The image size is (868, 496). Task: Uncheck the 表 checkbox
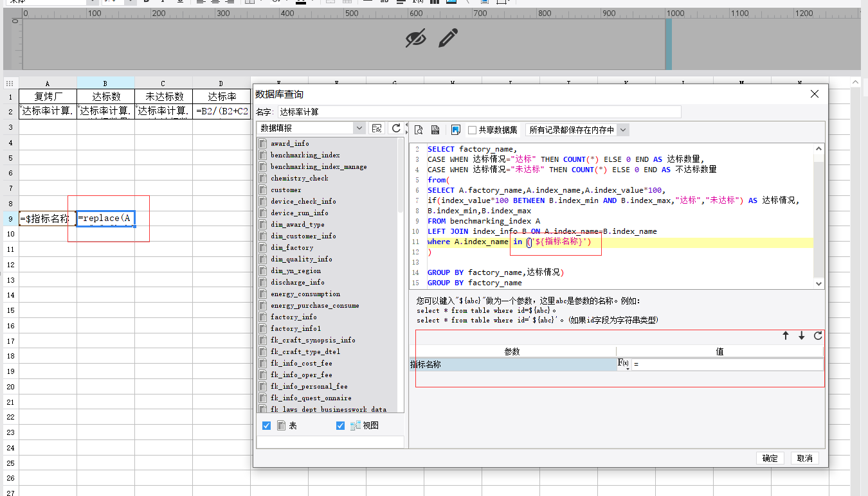[x=267, y=425]
